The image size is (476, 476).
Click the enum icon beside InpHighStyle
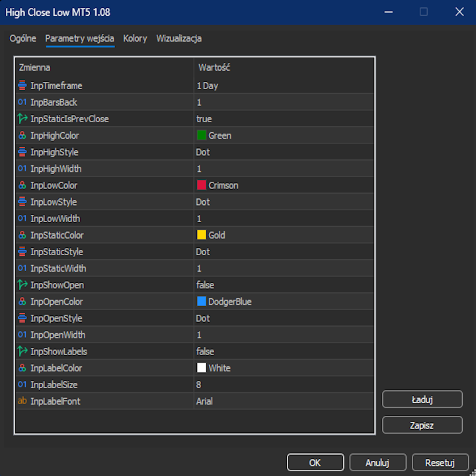coord(22,152)
